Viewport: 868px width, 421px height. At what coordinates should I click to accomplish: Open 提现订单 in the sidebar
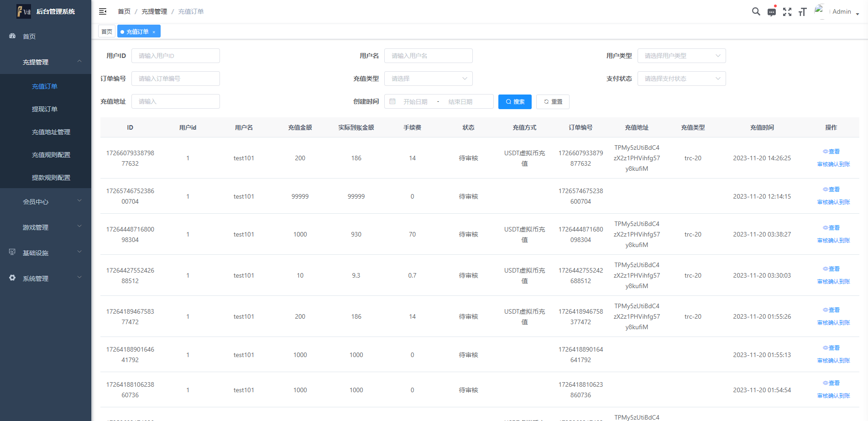[x=45, y=109]
